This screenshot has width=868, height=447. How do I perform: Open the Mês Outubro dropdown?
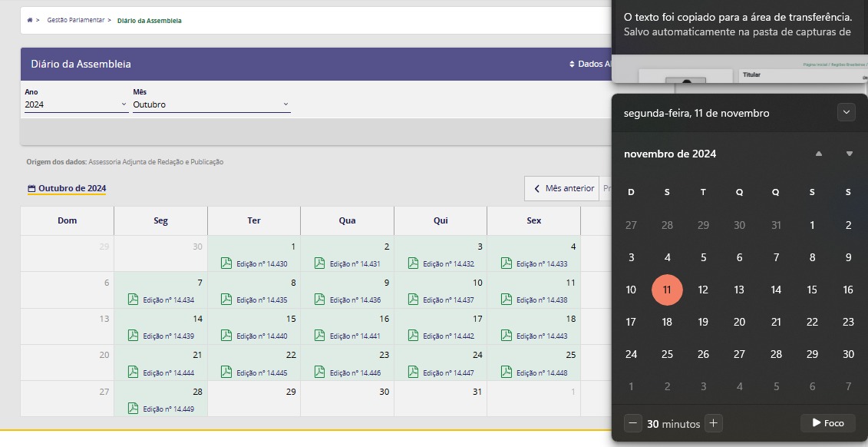pos(211,104)
